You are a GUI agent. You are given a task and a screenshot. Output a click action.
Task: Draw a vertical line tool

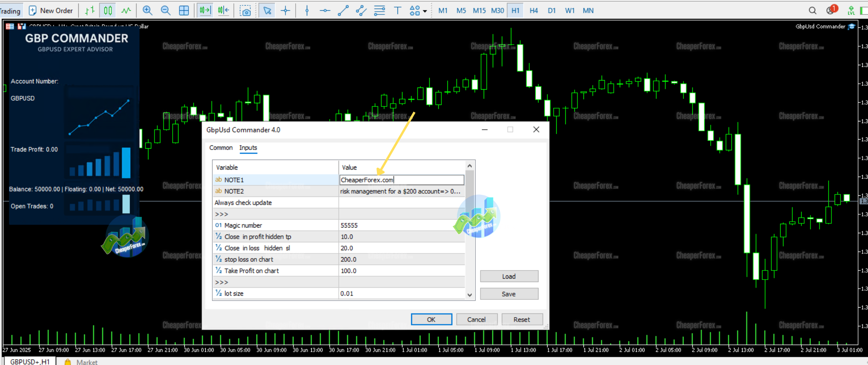[x=307, y=10]
